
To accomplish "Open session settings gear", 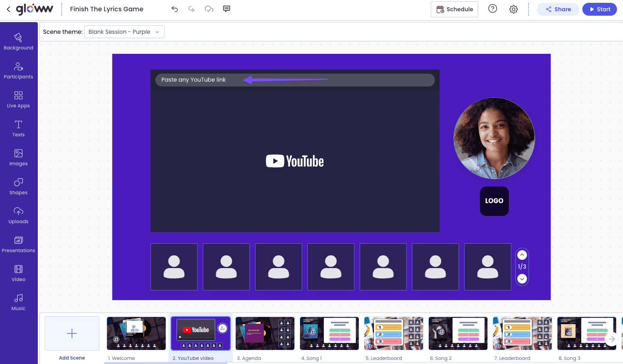I will point(514,9).
